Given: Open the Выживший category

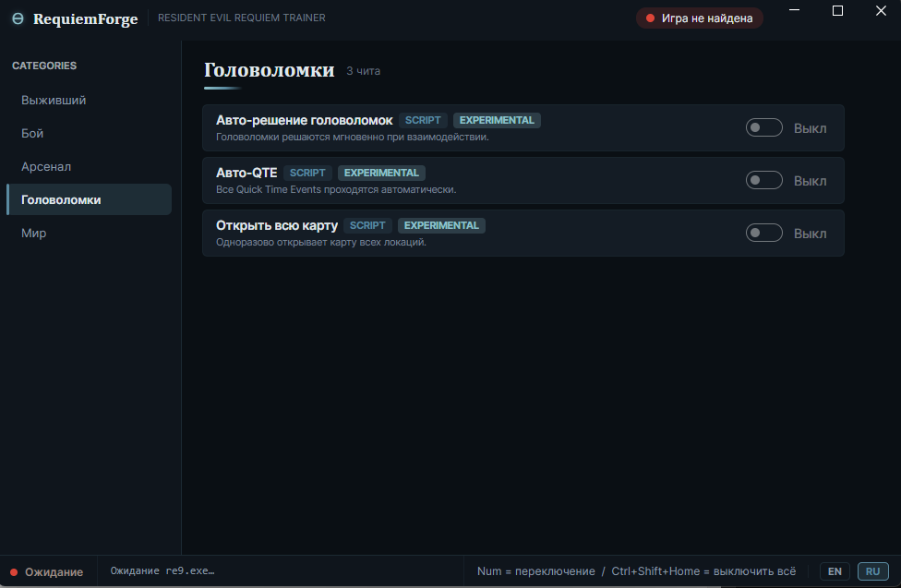Looking at the screenshot, I should (x=89, y=100).
